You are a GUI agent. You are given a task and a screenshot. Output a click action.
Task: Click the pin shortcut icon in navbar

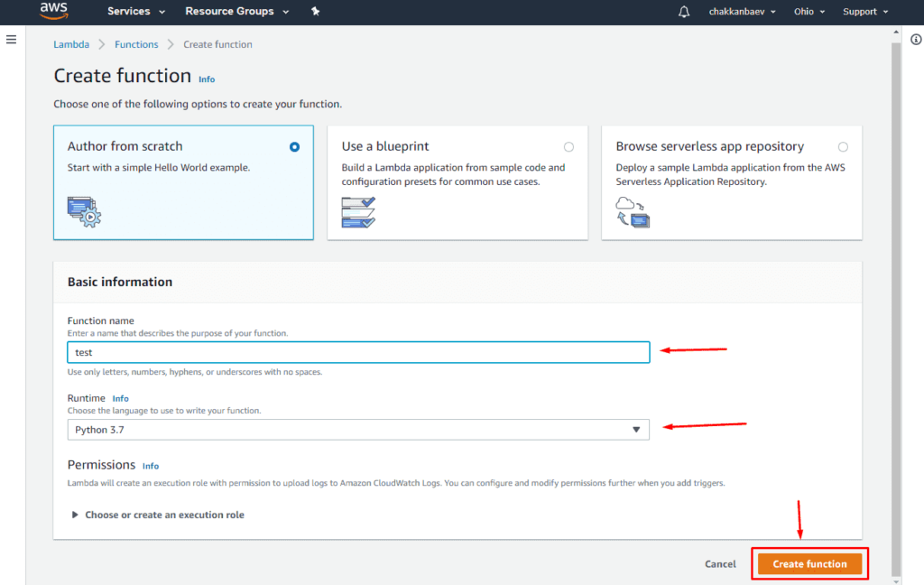click(x=315, y=12)
